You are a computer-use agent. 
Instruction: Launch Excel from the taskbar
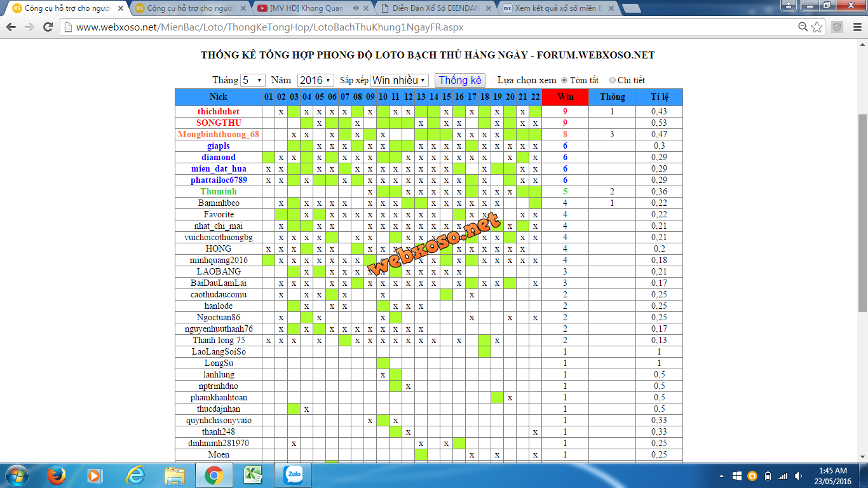254,475
